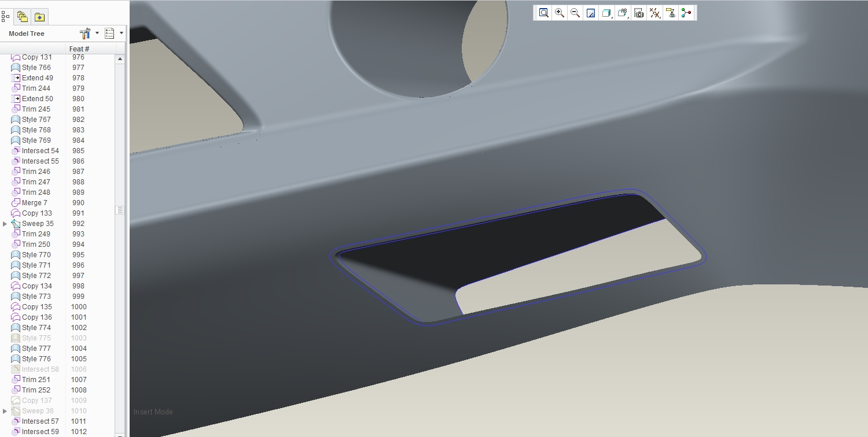This screenshot has height=437, width=868.
Task: Select Intersect 59 feature row
Action: tap(41, 432)
